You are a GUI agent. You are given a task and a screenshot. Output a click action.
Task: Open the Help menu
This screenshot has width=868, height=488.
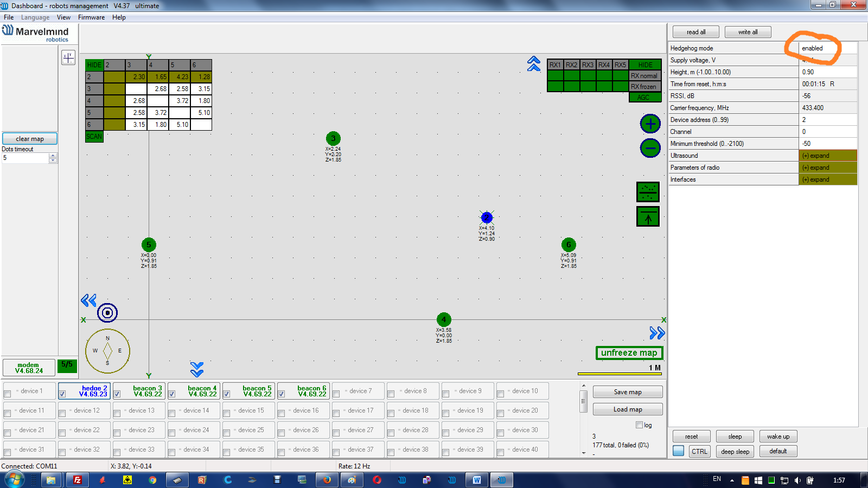[x=119, y=17]
